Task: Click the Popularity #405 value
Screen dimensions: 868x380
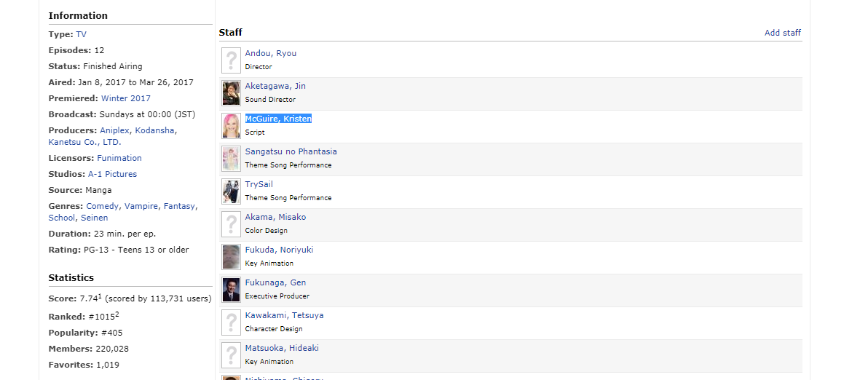Action: [112, 333]
